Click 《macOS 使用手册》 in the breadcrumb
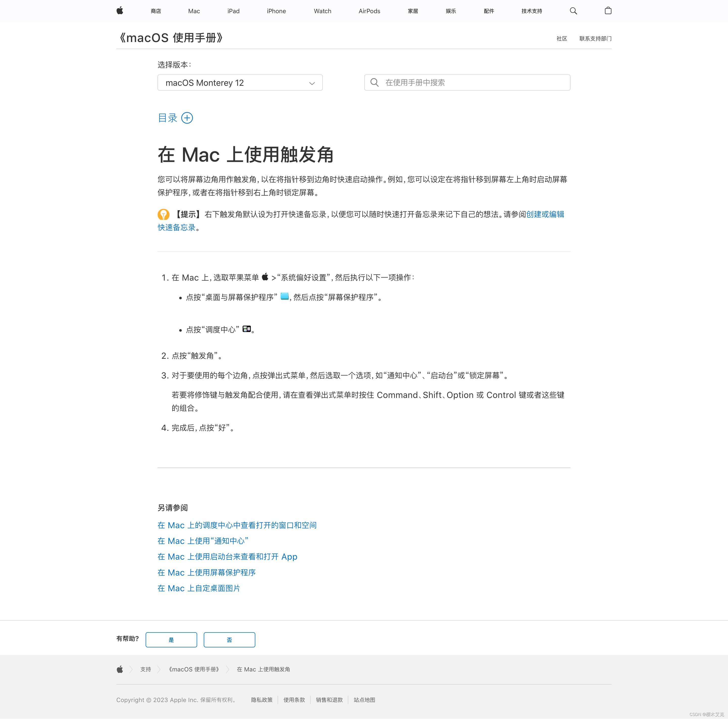The height and width of the screenshot is (719, 728). click(194, 669)
